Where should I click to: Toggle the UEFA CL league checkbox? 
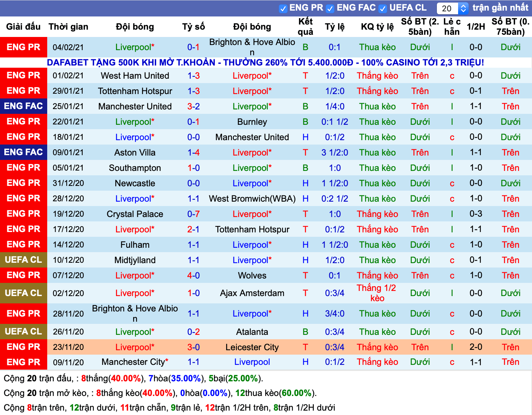[383, 8]
